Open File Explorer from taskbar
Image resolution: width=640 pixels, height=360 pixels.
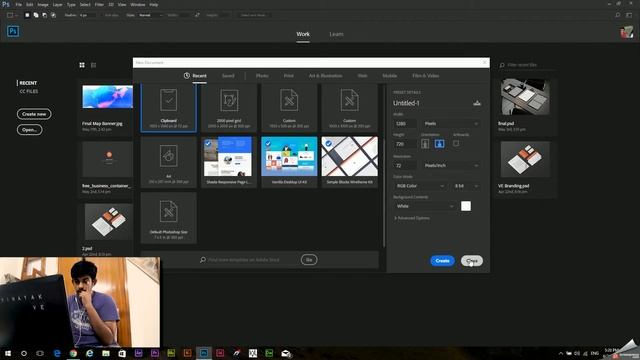pyautogui.click(x=106, y=353)
